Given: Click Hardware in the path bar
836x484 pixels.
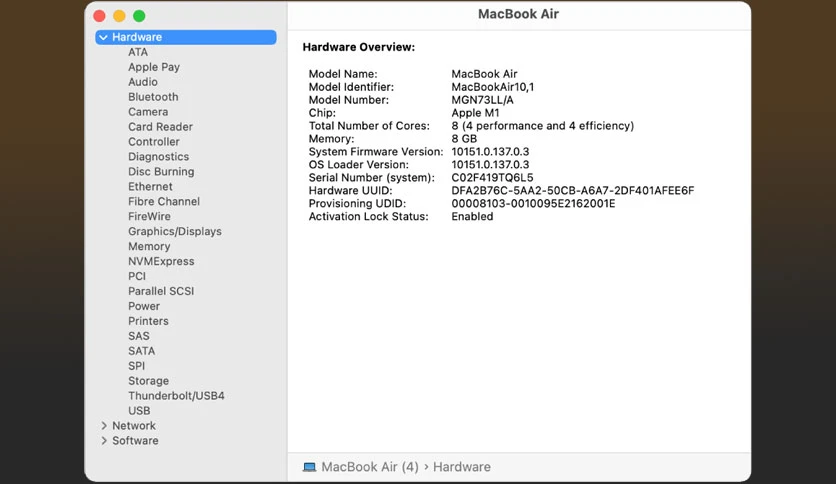Looking at the screenshot, I should [x=461, y=467].
